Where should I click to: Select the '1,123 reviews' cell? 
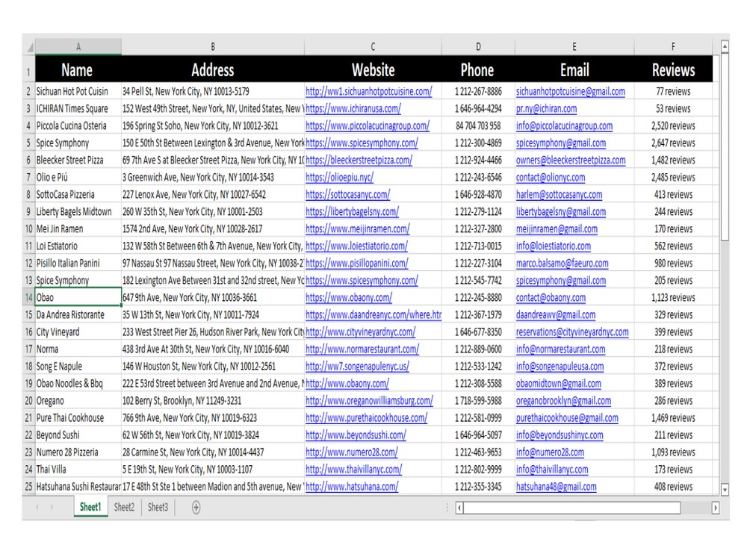click(x=673, y=298)
